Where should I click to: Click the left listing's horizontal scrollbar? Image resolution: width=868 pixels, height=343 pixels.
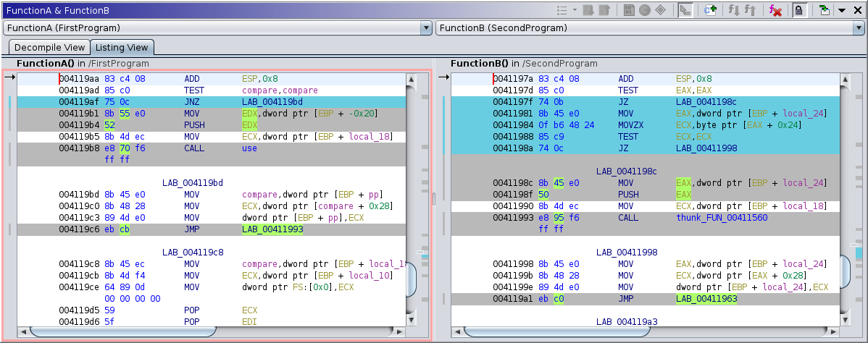click(x=123, y=332)
